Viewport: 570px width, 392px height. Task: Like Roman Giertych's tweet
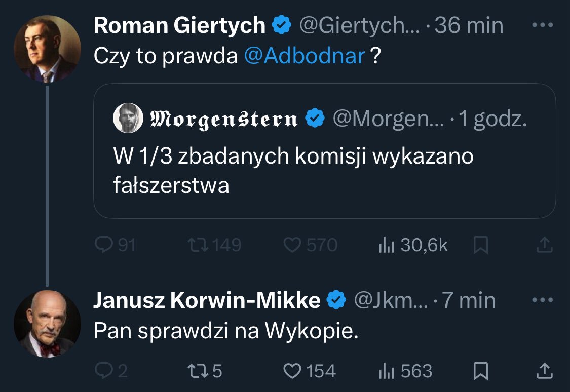[x=292, y=245]
